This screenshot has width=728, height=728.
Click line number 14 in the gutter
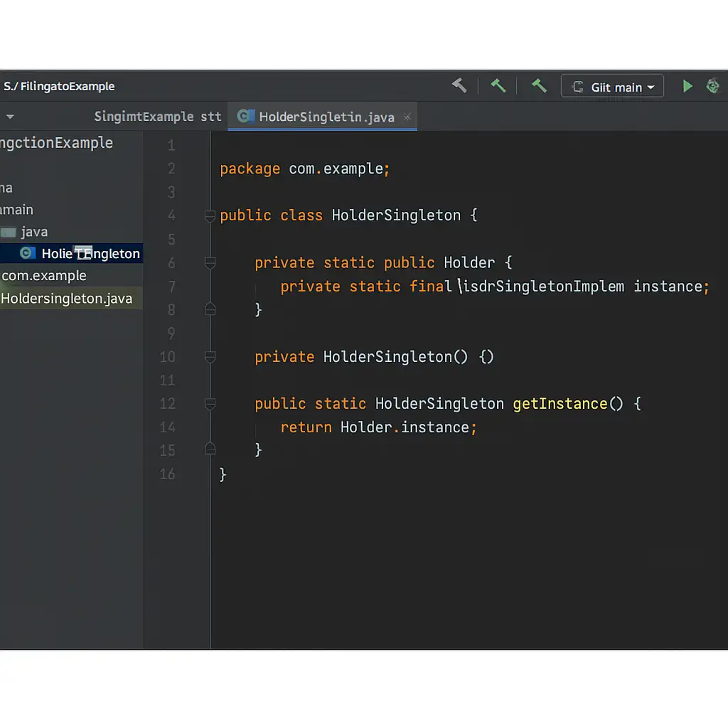168,427
